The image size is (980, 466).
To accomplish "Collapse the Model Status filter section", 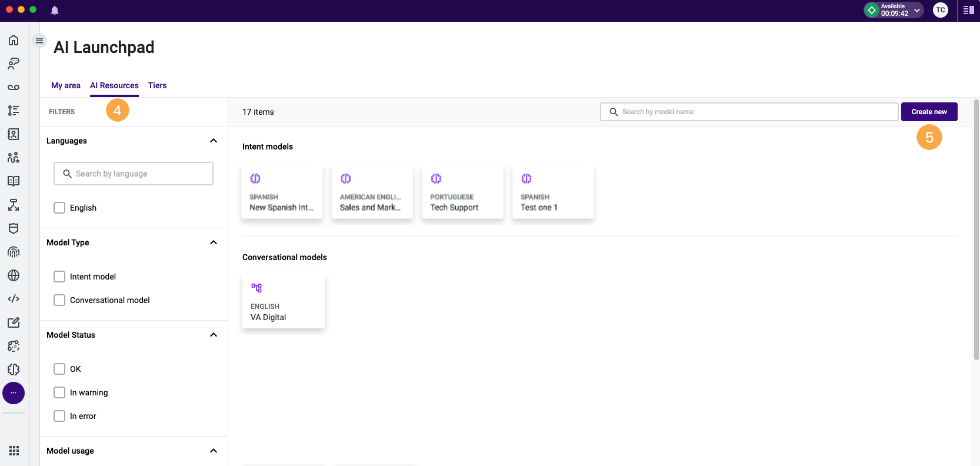I will click(x=214, y=335).
